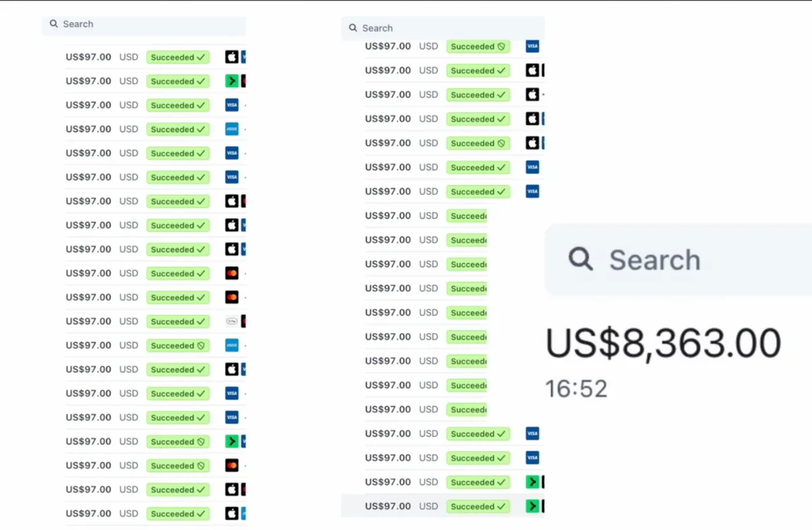This screenshot has height=530, width=812.
Task: Click Visa card icon in middle list's top row
Action: coord(533,47)
